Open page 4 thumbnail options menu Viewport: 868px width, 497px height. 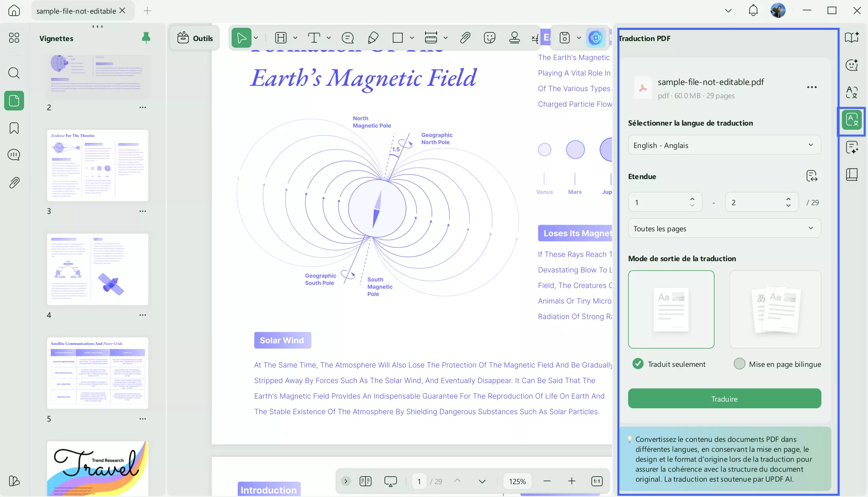[x=143, y=315]
